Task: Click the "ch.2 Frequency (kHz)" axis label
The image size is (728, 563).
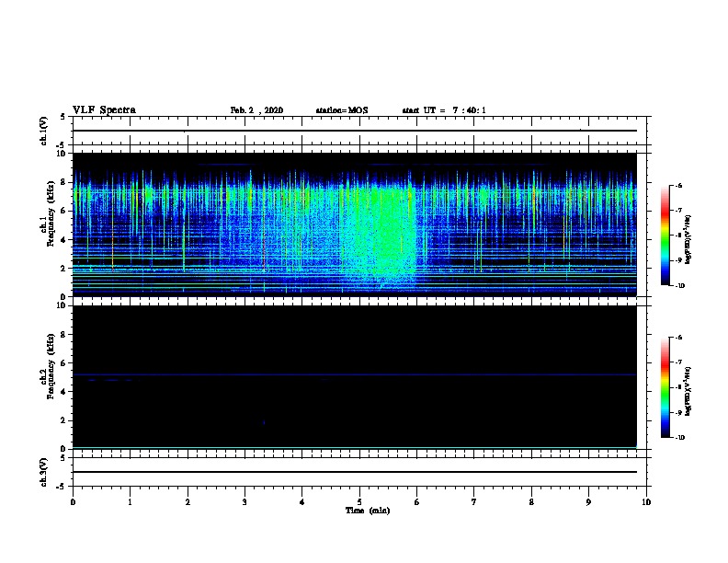Action: [x=48, y=366]
